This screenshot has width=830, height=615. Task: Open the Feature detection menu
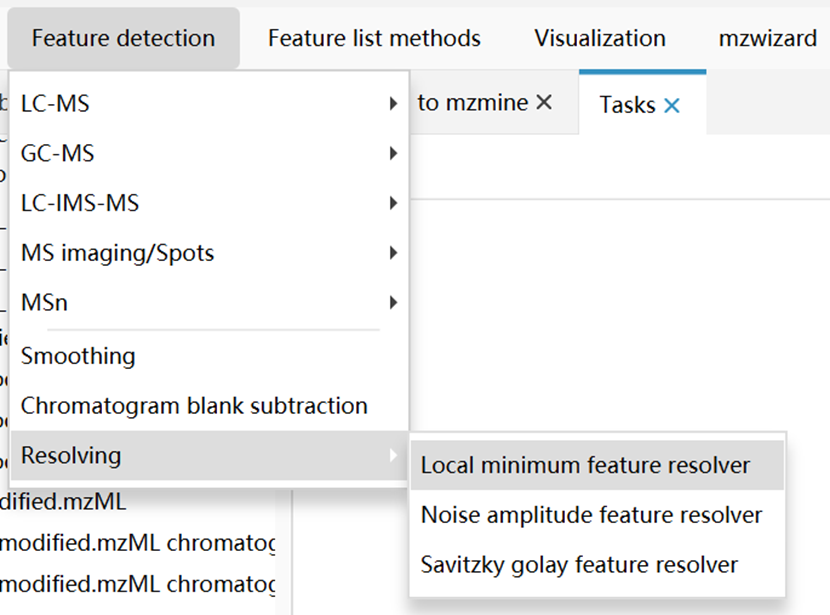tap(123, 38)
